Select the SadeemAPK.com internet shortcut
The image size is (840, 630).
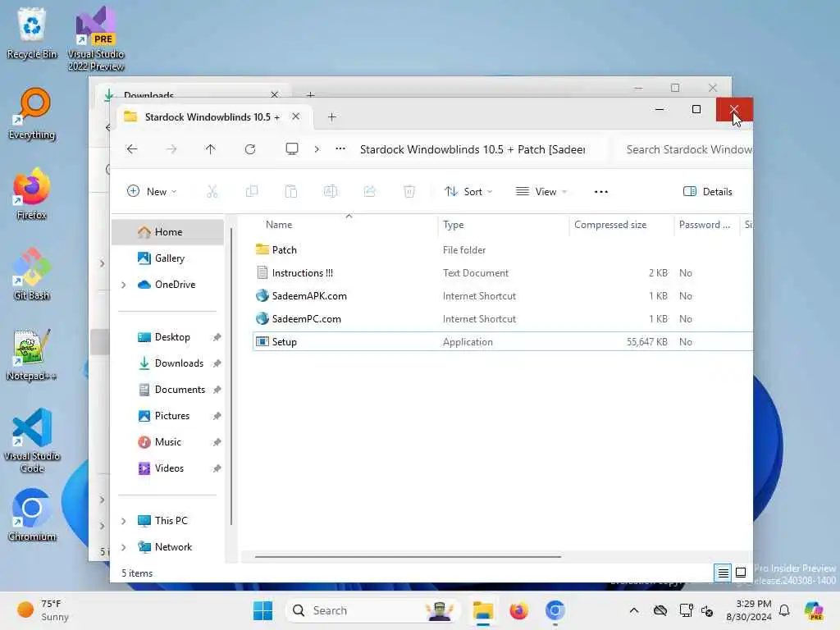pyautogui.click(x=503, y=295)
